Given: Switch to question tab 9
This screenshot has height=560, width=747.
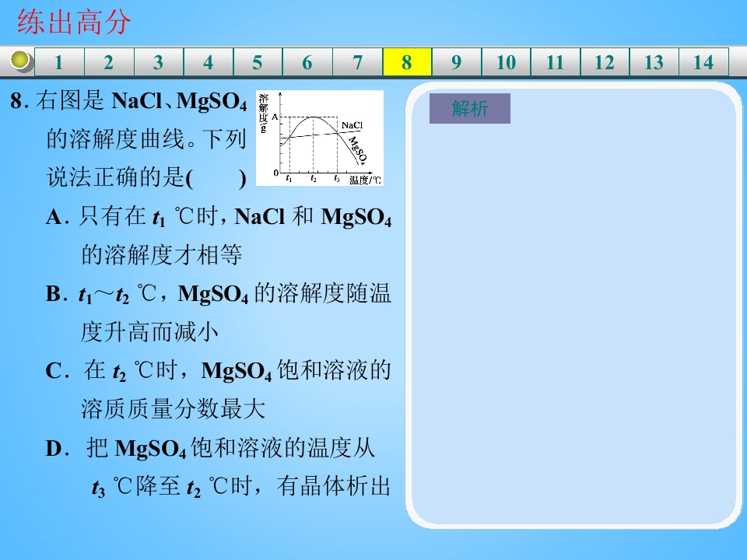Looking at the screenshot, I should (x=457, y=62).
